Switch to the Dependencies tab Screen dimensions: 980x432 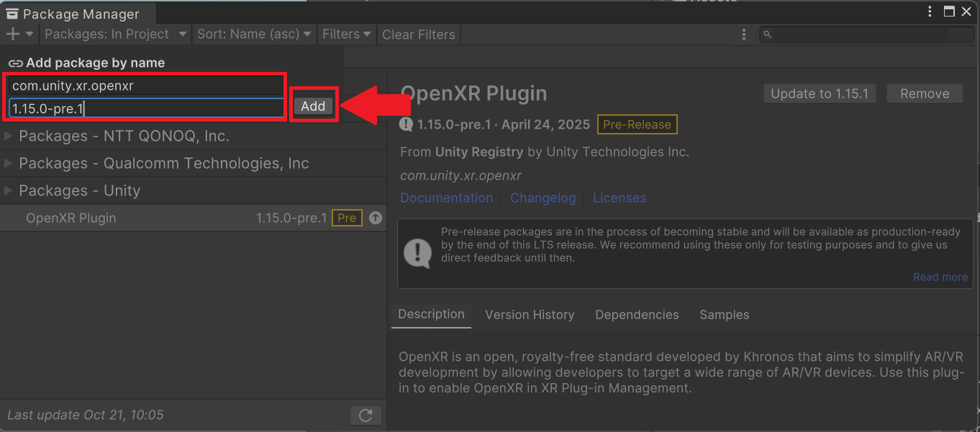tap(637, 315)
